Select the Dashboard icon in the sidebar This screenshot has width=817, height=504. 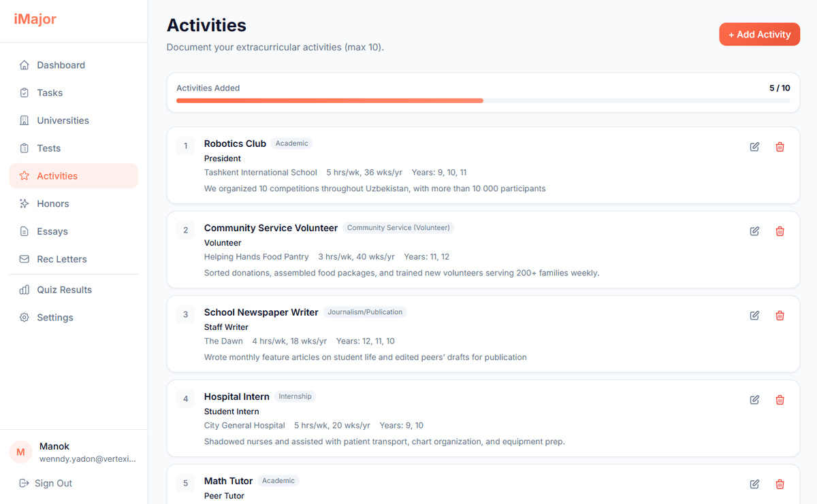click(x=22, y=65)
